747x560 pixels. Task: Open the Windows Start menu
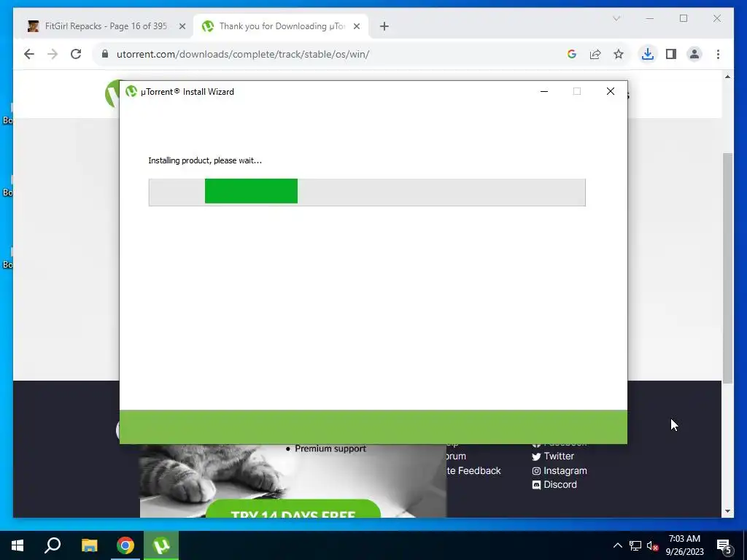pyautogui.click(x=18, y=545)
